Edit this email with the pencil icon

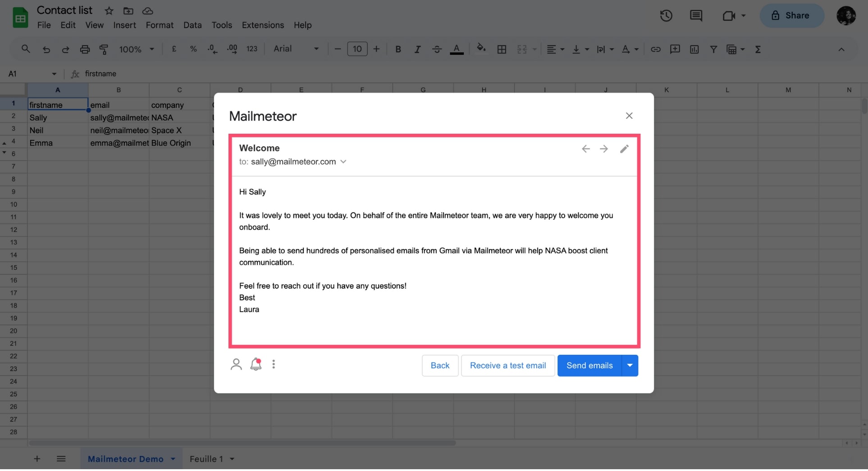point(624,149)
